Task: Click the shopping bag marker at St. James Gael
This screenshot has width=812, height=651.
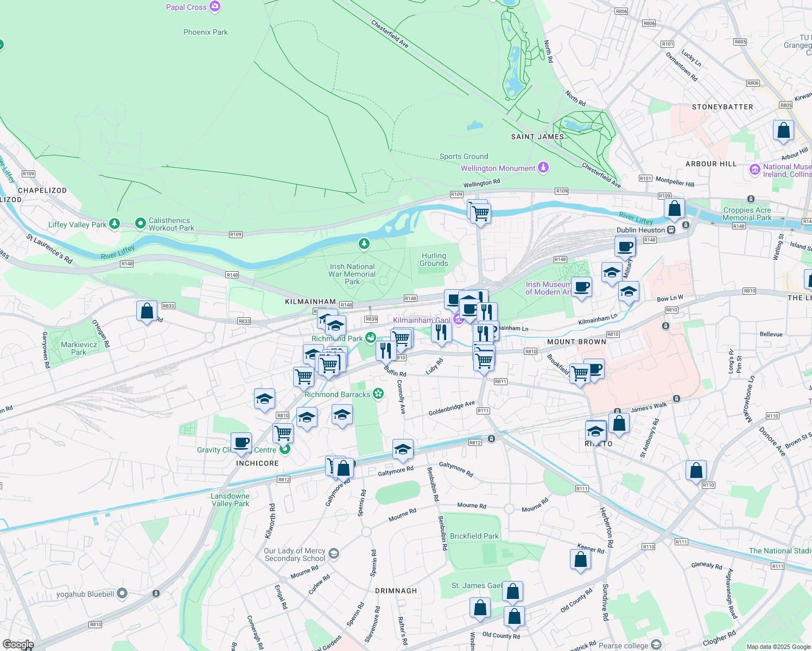Action: click(513, 592)
